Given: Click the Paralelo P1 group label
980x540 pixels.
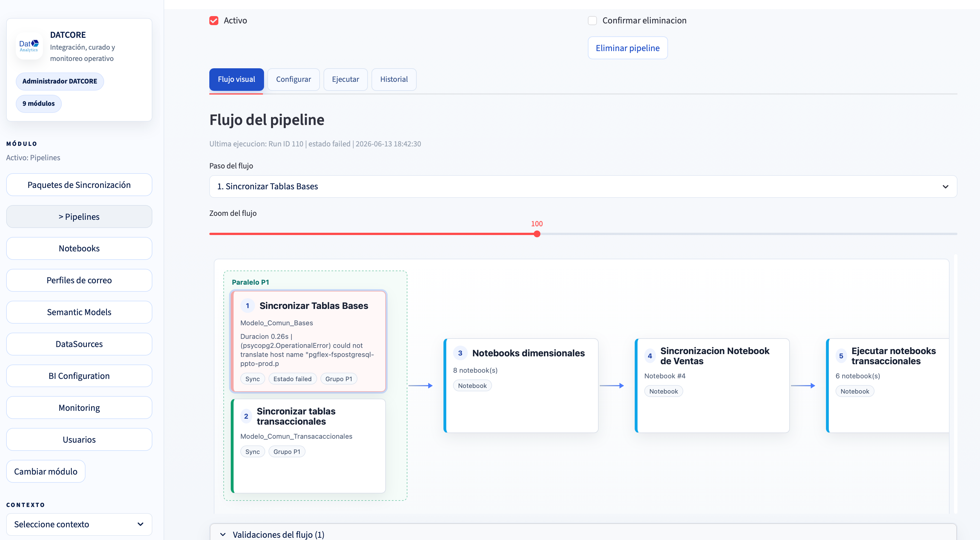Looking at the screenshot, I should 250,282.
